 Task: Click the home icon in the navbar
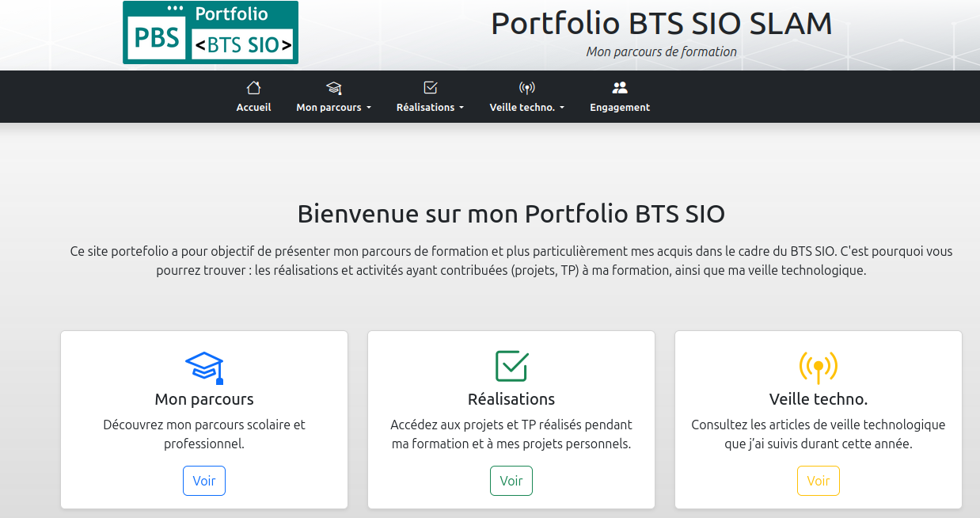coord(253,88)
